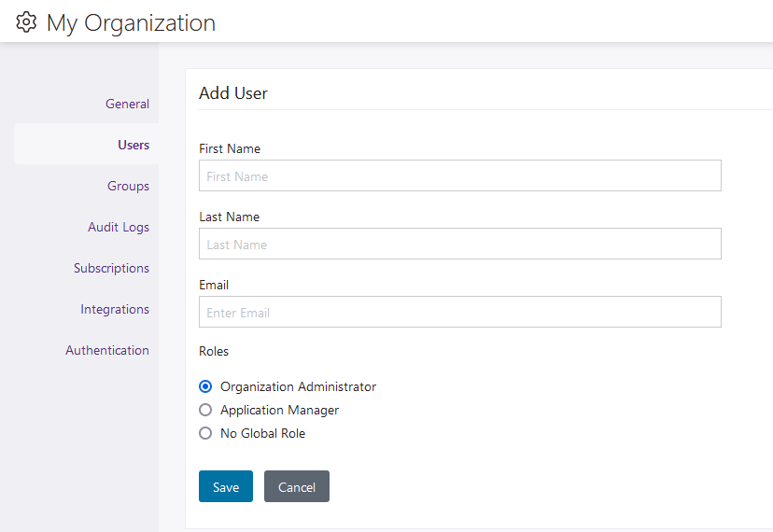Navigate to the Subscriptions page
The image size is (773, 532).
click(111, 268)
